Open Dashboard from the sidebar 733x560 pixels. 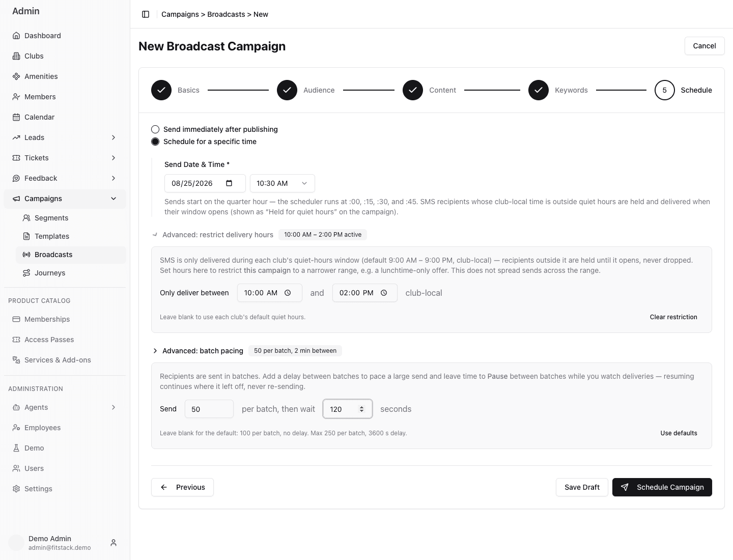pos(65,36)
